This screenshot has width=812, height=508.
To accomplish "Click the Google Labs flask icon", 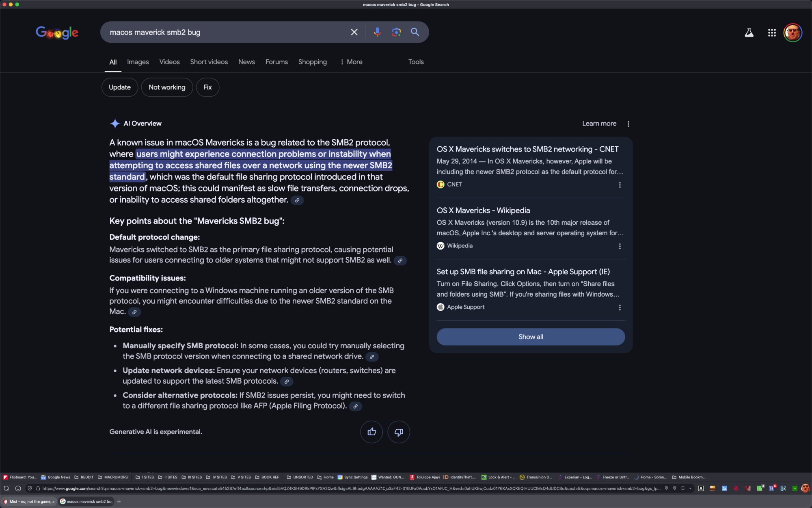I will 749,32.
